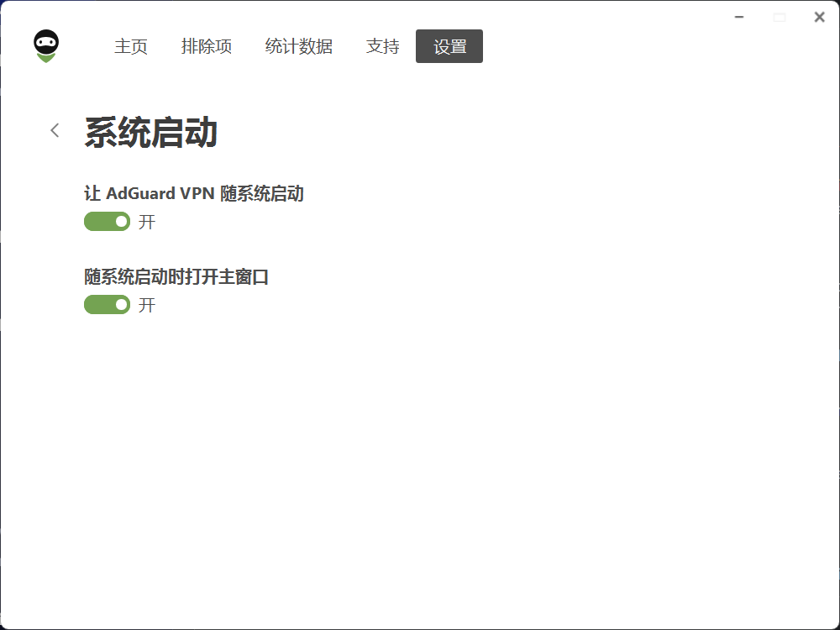This screenshot has height=630, width=840.
Task: Click 开 text beside AdGuard startup toggle
Action: coord(147,222)
